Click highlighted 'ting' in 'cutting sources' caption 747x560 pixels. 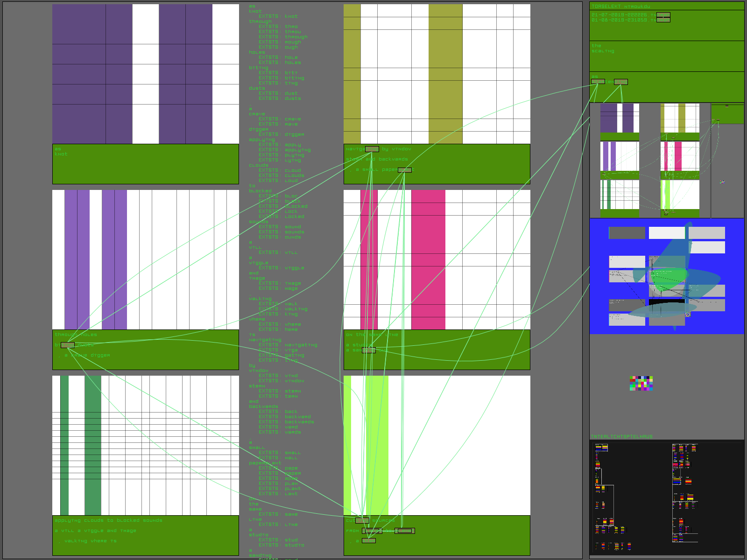coord(362,520)
